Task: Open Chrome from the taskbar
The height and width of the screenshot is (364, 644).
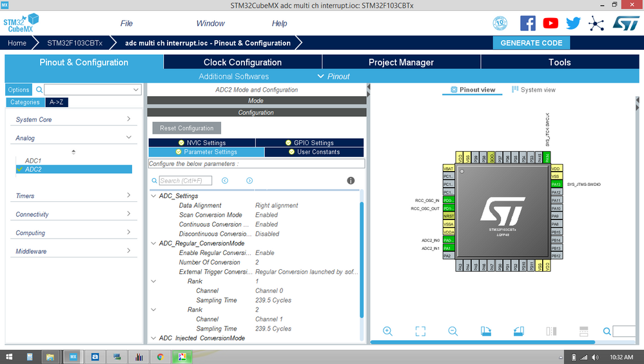Action: pos(160,357)
